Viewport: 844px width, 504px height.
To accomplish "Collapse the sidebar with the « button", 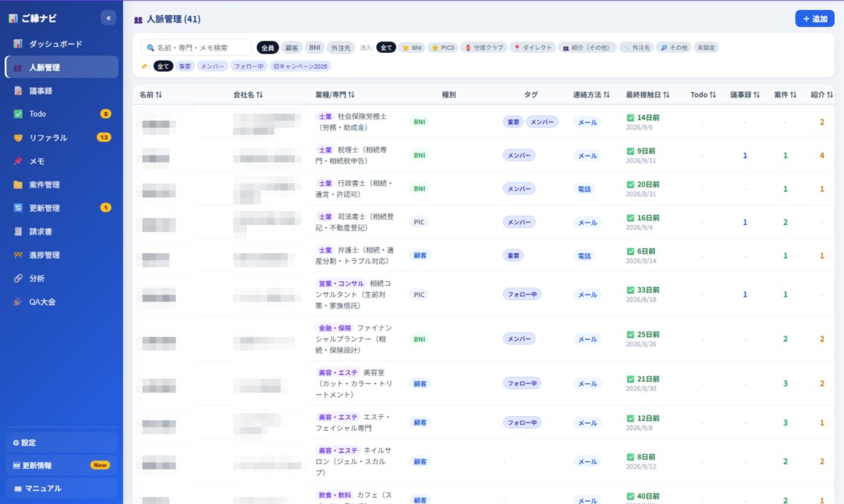I will click(x=108, y=18).
